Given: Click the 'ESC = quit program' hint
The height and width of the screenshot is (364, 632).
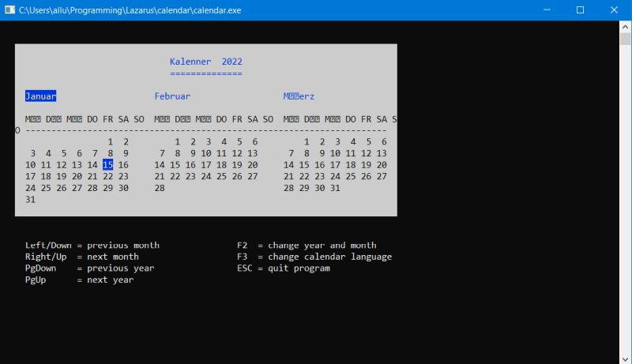Looking at the screenshot, I should [x=284, y=268].
